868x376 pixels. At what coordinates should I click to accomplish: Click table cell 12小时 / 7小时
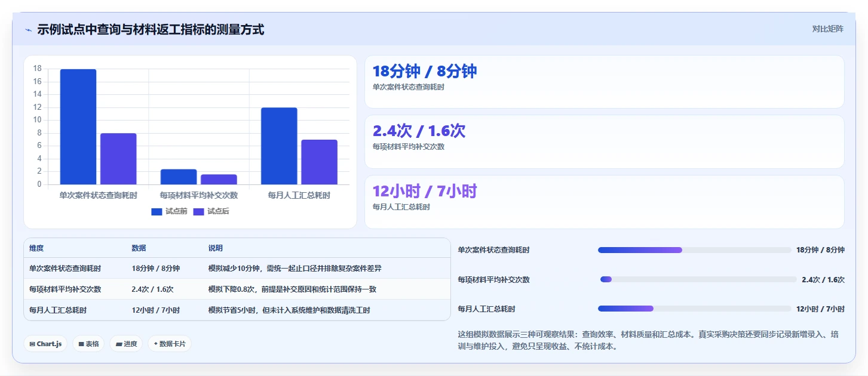pos(155,310)
